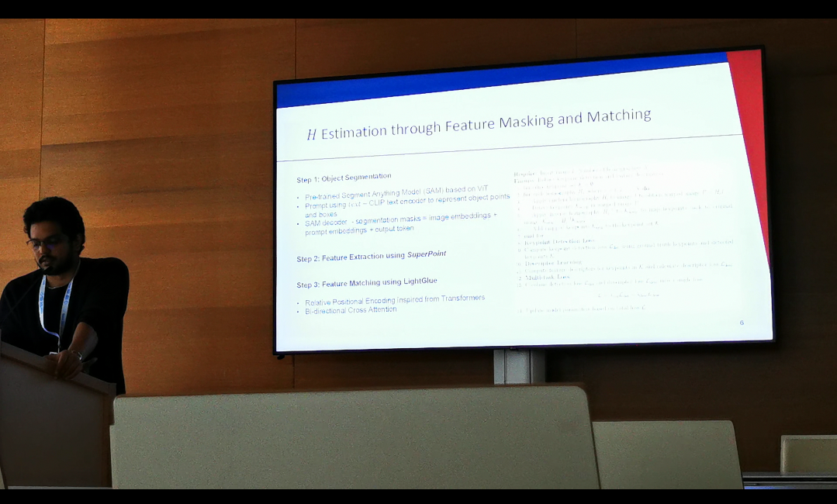
Task: Click the presenter's glasses
Action: pos(45,243)
